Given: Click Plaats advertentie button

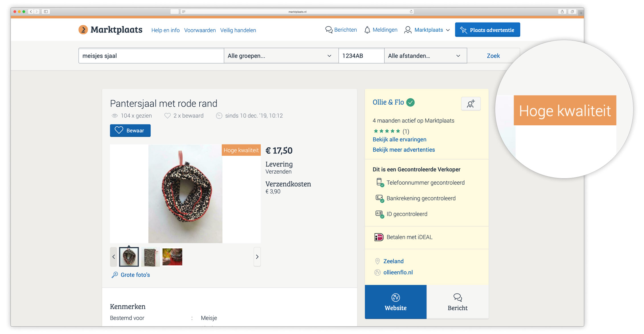Looking at the screenshot, I should (487, 30).
